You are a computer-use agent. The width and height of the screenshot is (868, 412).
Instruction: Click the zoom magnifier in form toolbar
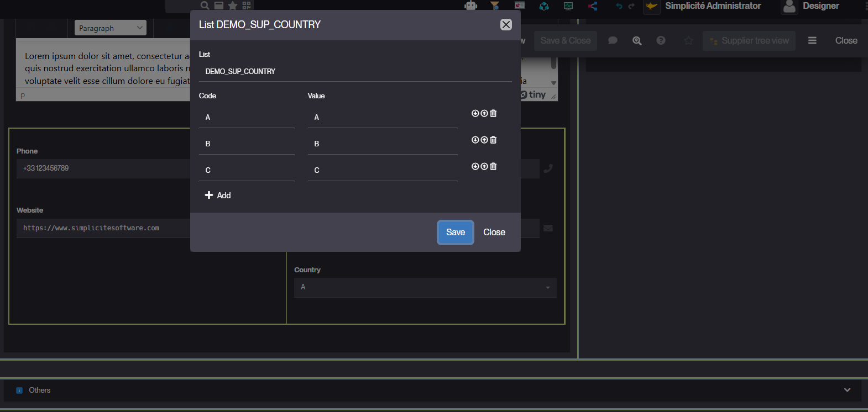point(637,40)
